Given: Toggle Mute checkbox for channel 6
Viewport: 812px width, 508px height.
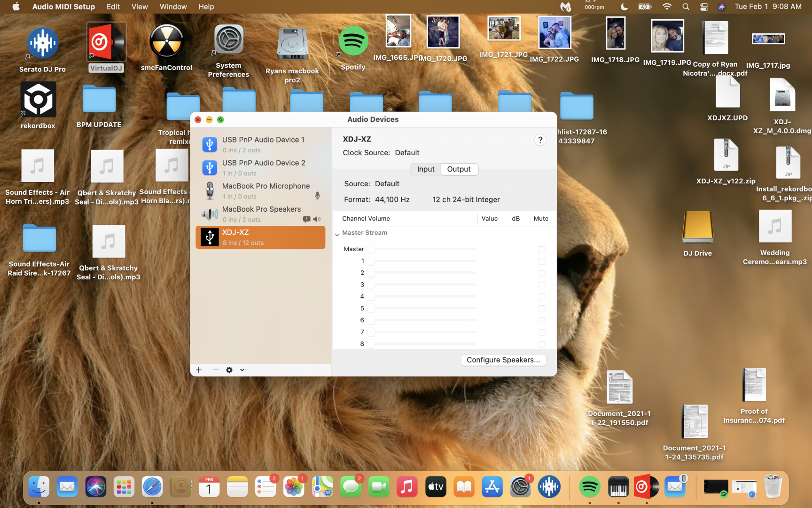Looking at the screenshot, I should (542, 320).
